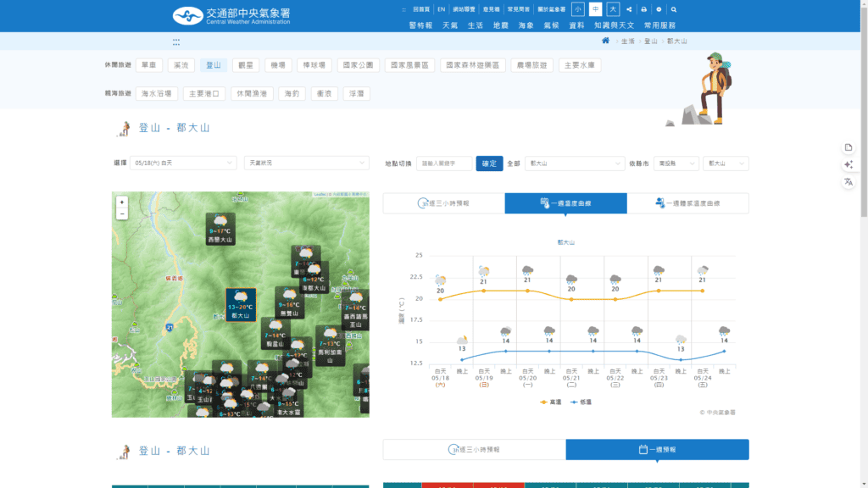Select the 西巒大山 weather marker on map
The image size is (868, 488).
220,229
